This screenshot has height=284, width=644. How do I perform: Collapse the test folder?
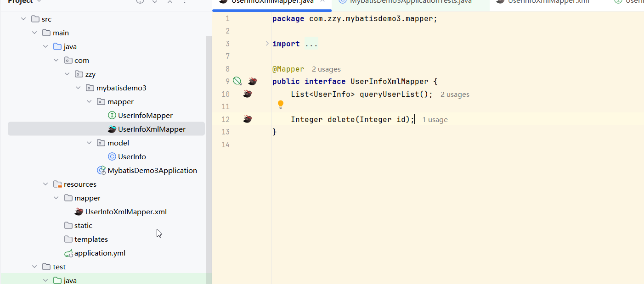point(34,267)
